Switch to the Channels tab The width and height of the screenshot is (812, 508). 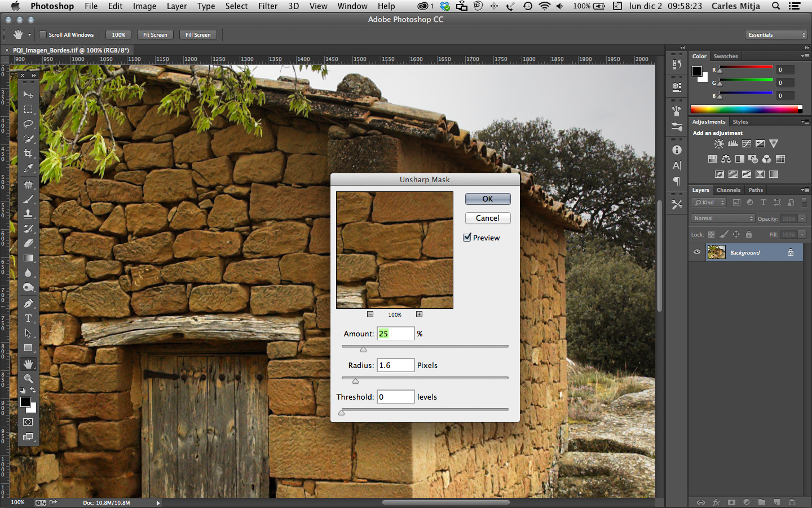728,190
